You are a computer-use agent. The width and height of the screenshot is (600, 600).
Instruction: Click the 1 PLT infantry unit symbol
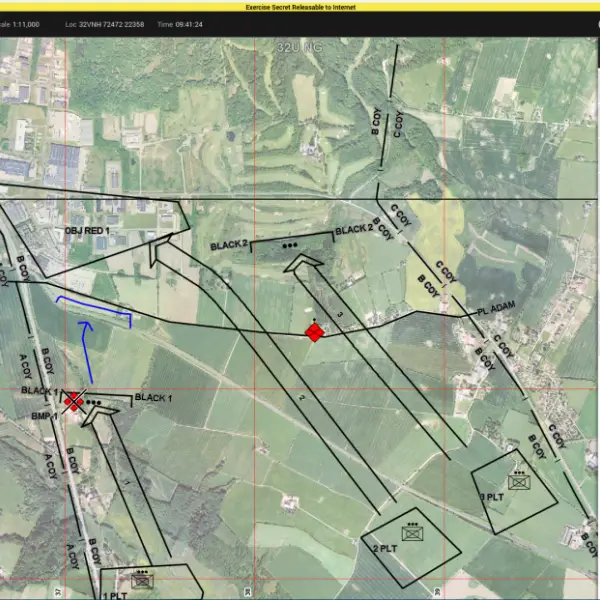(140, 580)
